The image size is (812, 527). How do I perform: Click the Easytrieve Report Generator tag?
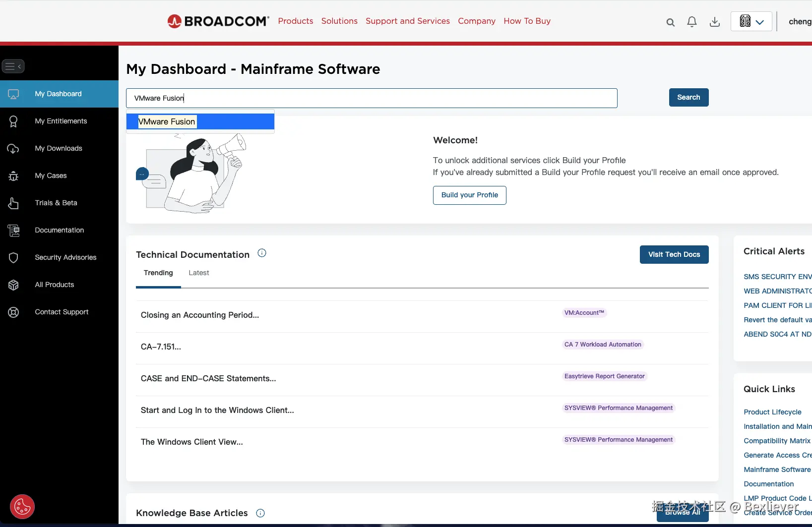[605, 376]
